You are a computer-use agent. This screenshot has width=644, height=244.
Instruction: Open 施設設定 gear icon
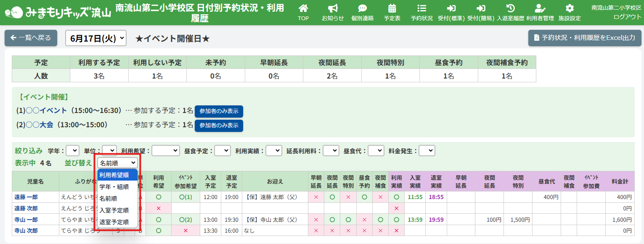[570, 8]
